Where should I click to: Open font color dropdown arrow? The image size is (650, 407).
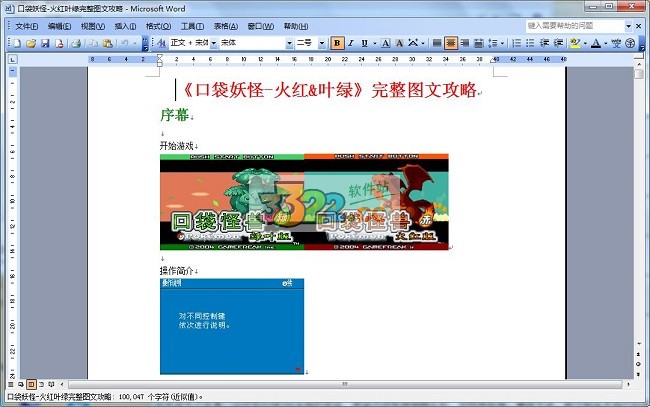pos(606,43)
